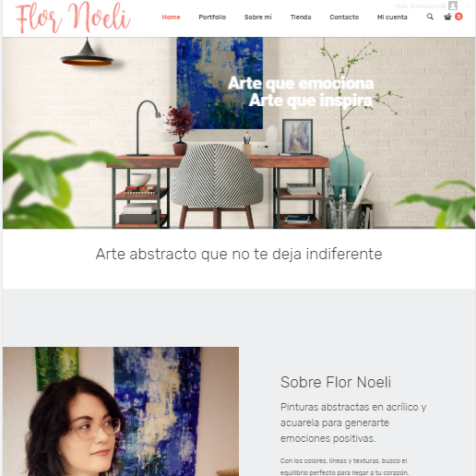Click the Arte que emociona banner text
Screen dimensions: 476x476
pos(301,83)
